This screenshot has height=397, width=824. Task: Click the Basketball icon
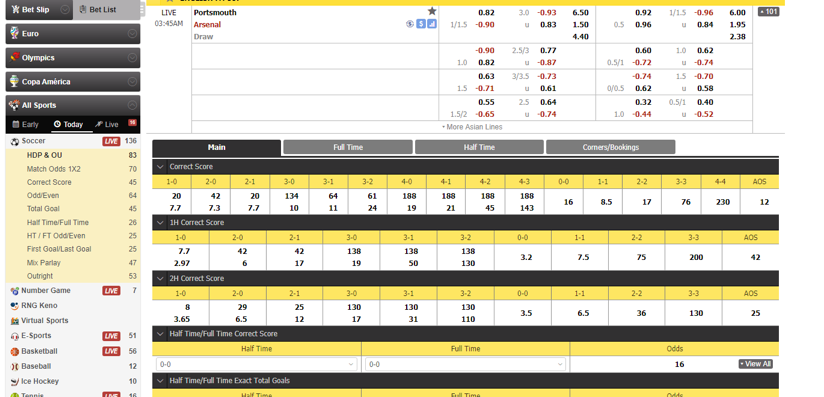(x=15, y=351)
